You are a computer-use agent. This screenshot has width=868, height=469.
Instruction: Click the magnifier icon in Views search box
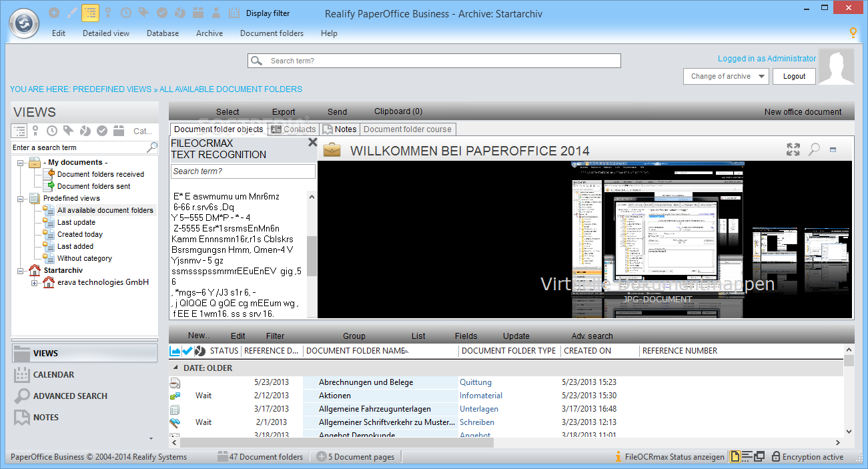152,147
